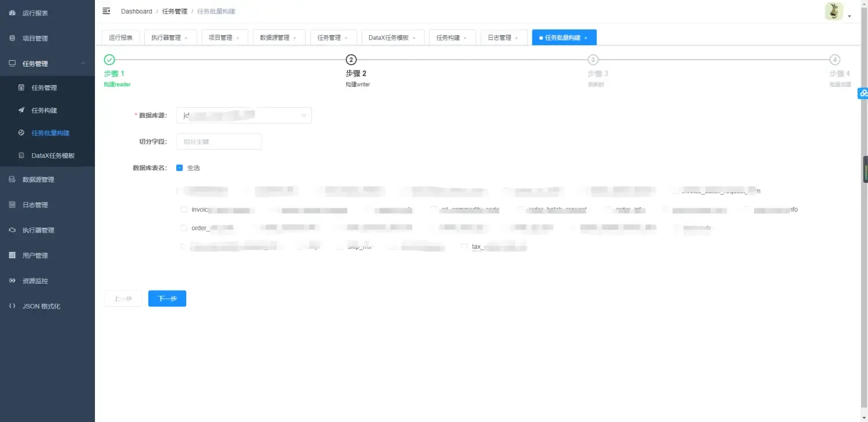Click the 上一步 previous button
868x422 pixels.
[123, 298]
